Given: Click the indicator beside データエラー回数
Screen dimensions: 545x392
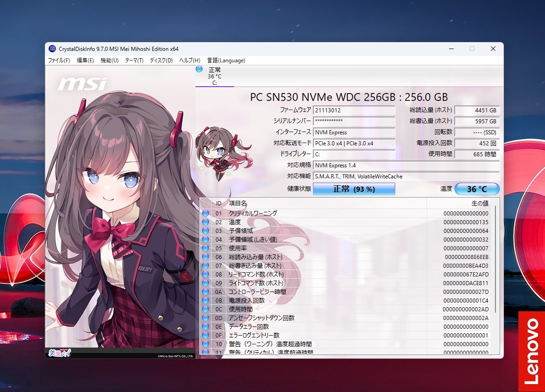Looking at the screenshot, I should [x=205, y=326].
